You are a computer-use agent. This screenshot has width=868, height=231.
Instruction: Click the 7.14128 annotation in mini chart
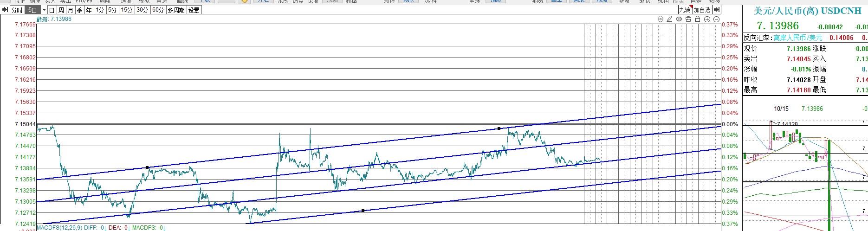point(787,124)
